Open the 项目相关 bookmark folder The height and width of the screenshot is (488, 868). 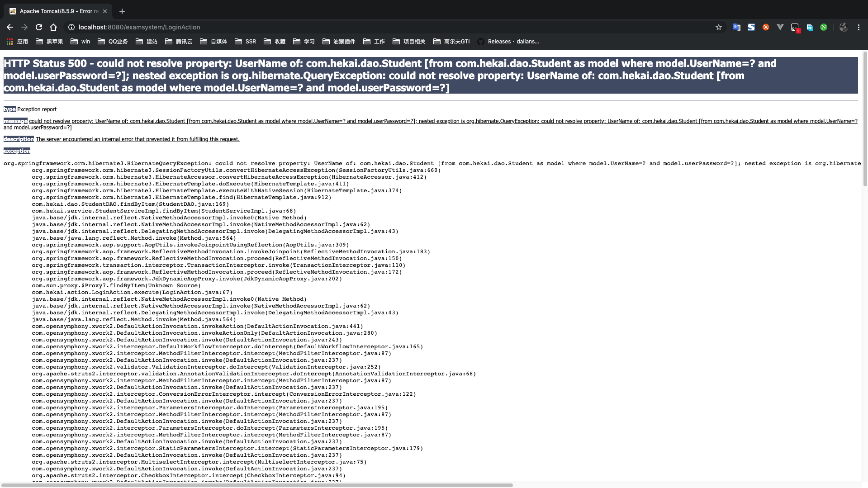click(x=409, y=42)
